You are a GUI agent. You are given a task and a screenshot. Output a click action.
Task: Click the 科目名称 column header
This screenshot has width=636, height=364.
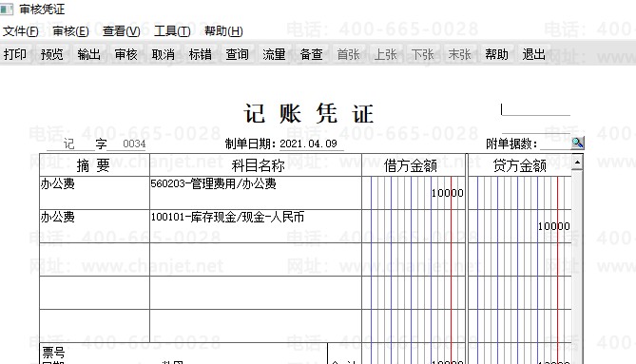click(258, 165)
